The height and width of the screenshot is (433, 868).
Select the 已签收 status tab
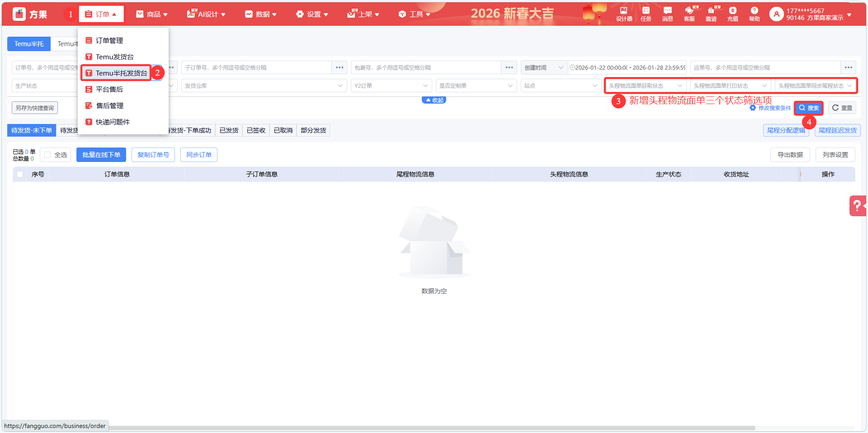[x=256, y=130]
